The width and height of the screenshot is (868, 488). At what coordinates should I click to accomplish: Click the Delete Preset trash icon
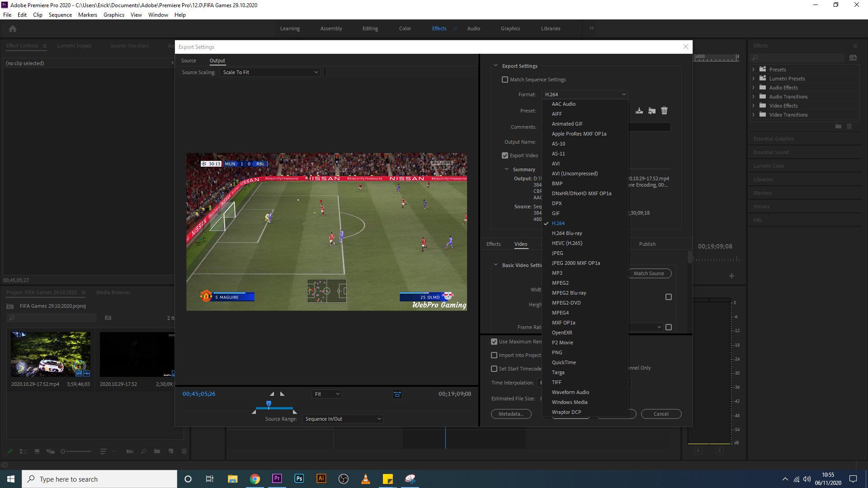pyautogui.click(x=664, y=111)
